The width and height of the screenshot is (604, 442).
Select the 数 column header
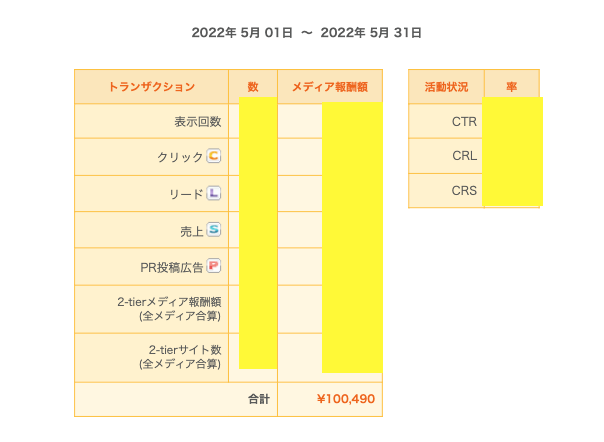[253, 87]
